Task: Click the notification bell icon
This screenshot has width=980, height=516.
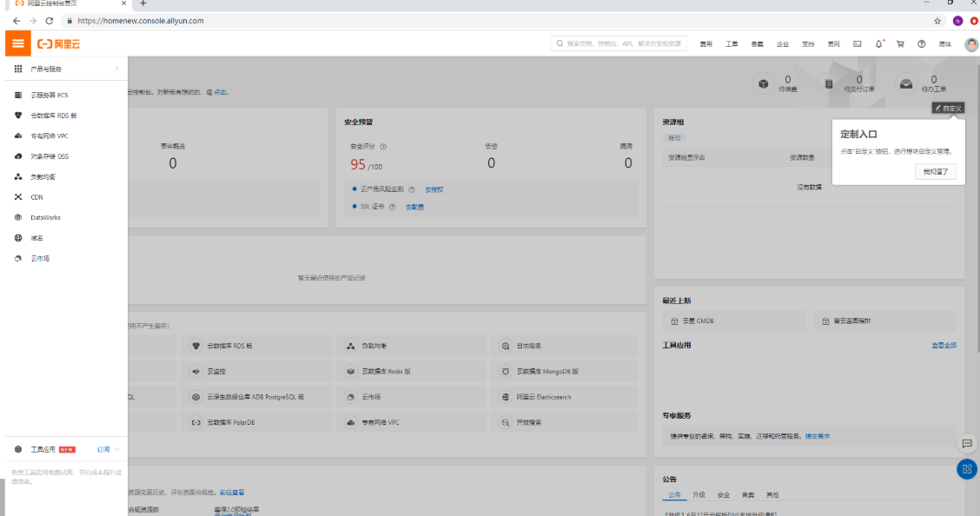Action: [878, 43]
